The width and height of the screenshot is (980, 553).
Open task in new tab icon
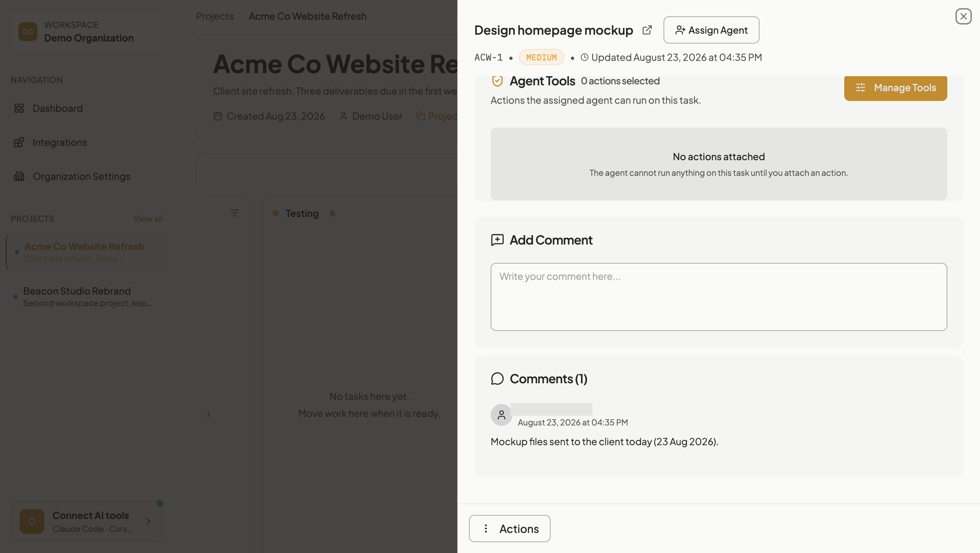click(647, 30)
